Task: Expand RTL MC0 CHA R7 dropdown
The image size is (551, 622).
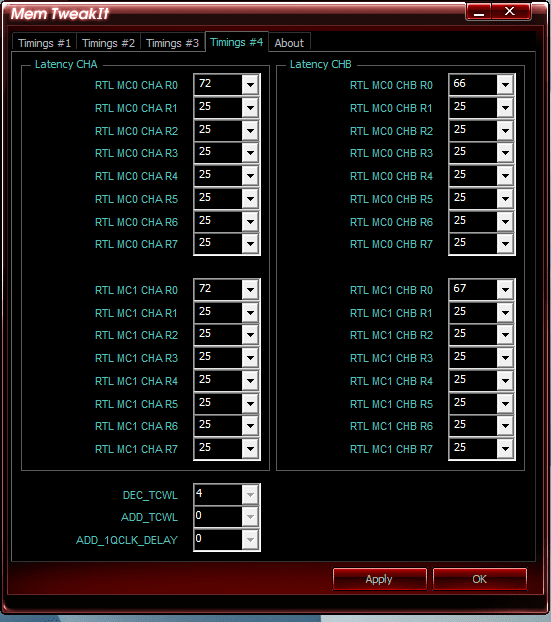Action: click(x=250, y=244)
